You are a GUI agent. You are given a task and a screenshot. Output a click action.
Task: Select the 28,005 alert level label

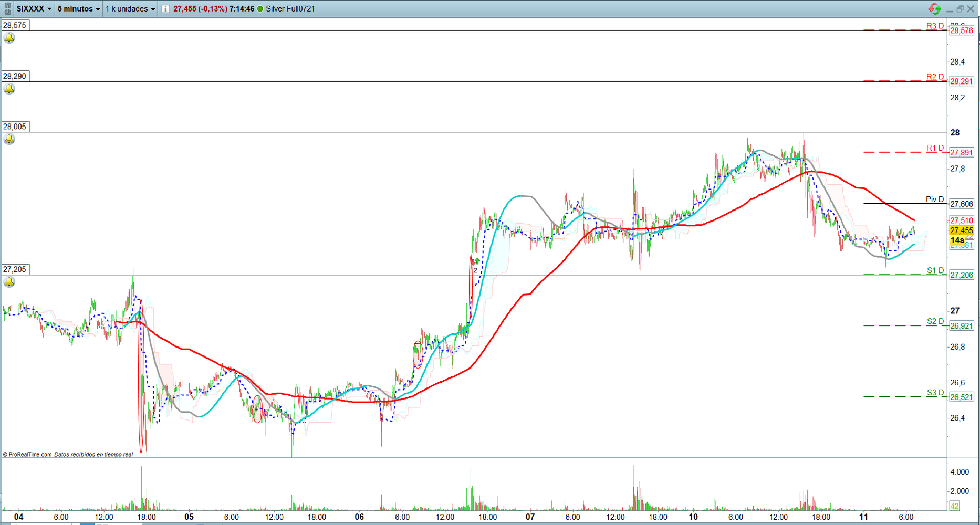point(15,127)
